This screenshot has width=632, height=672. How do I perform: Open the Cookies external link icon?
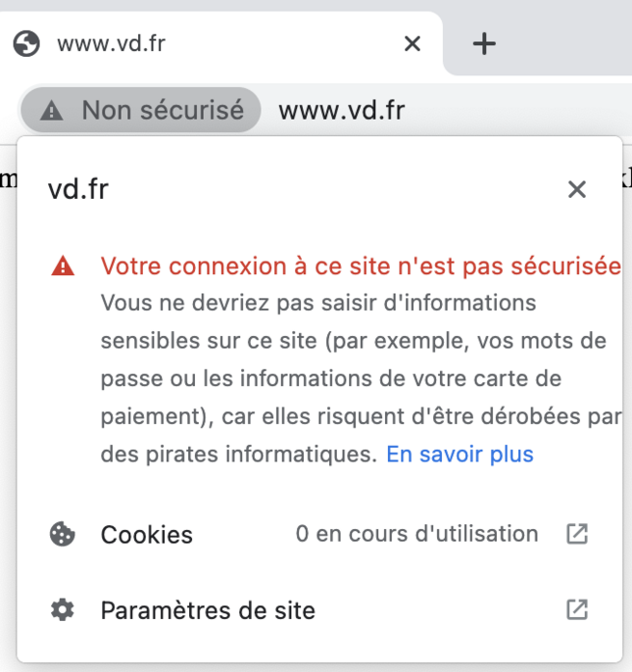pos(577,534)
